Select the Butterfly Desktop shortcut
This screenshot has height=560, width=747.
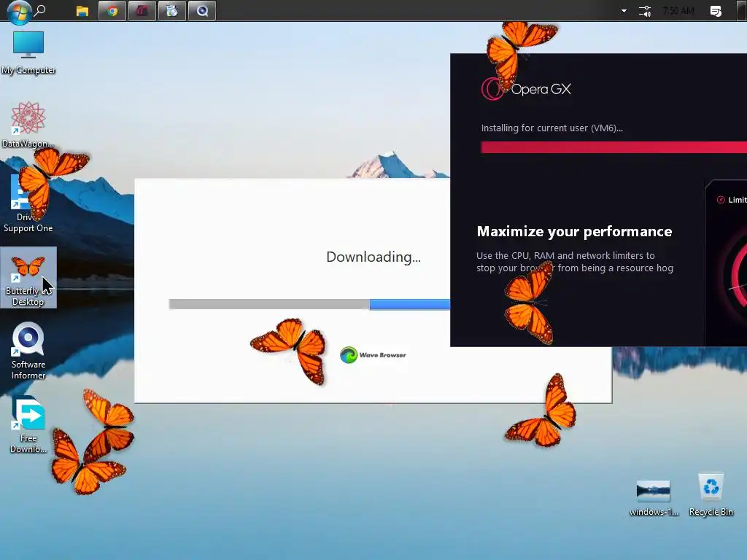click(28, 278)
